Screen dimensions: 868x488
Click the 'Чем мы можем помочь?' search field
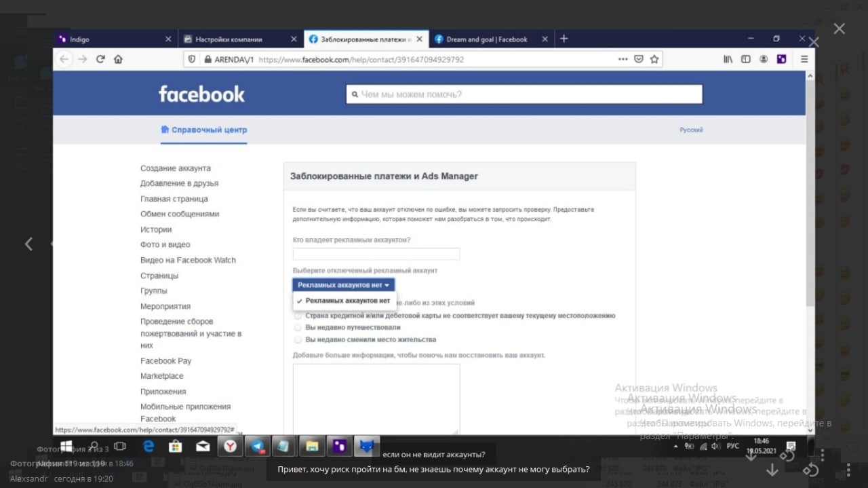click(524, 94)
